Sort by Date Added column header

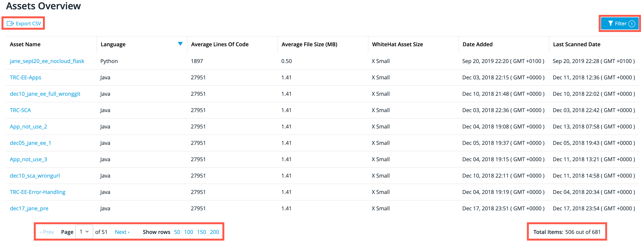[477, 44]
